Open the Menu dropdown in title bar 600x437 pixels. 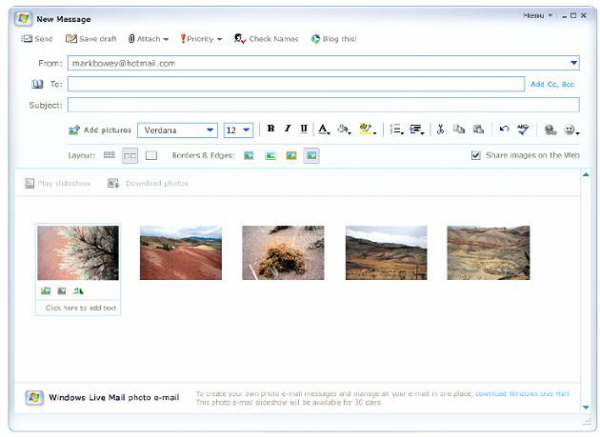(x=537, y=15)
